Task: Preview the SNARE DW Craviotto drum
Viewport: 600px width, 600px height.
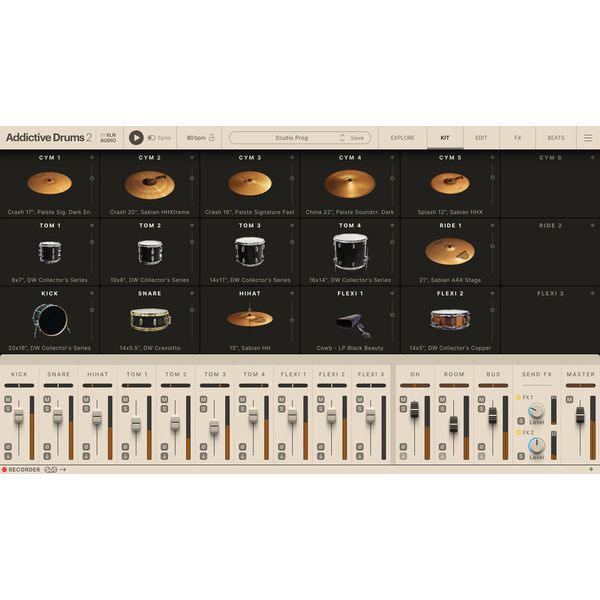Action: coord(150,319)
